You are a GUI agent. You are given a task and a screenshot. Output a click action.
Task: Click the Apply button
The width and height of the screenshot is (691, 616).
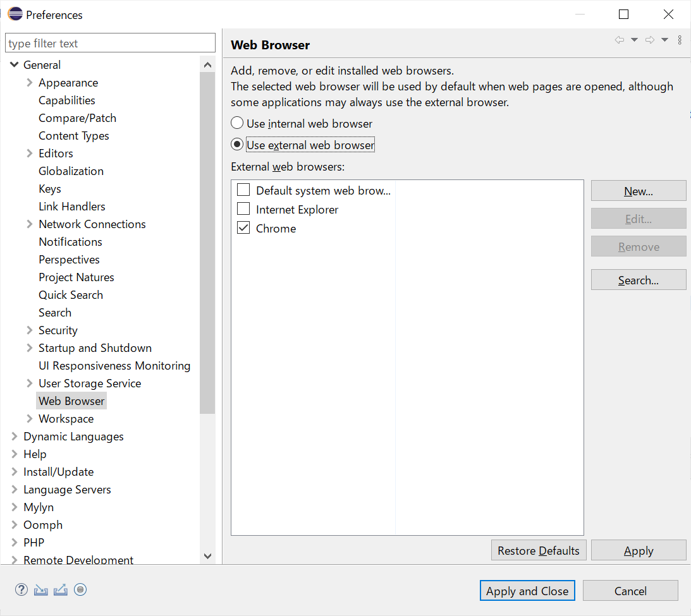[639, 550]
